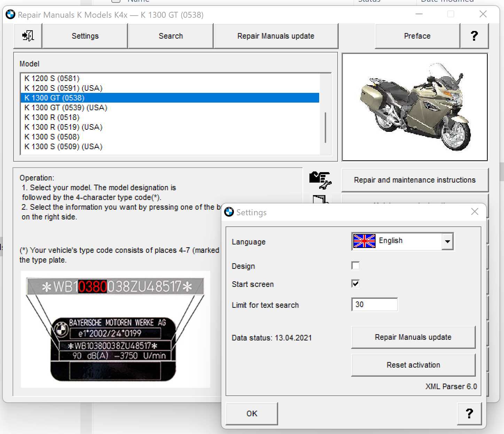Click the XML Parser 6.0 label
Viewport: 504px width, 434px height.
click(451, 386)
